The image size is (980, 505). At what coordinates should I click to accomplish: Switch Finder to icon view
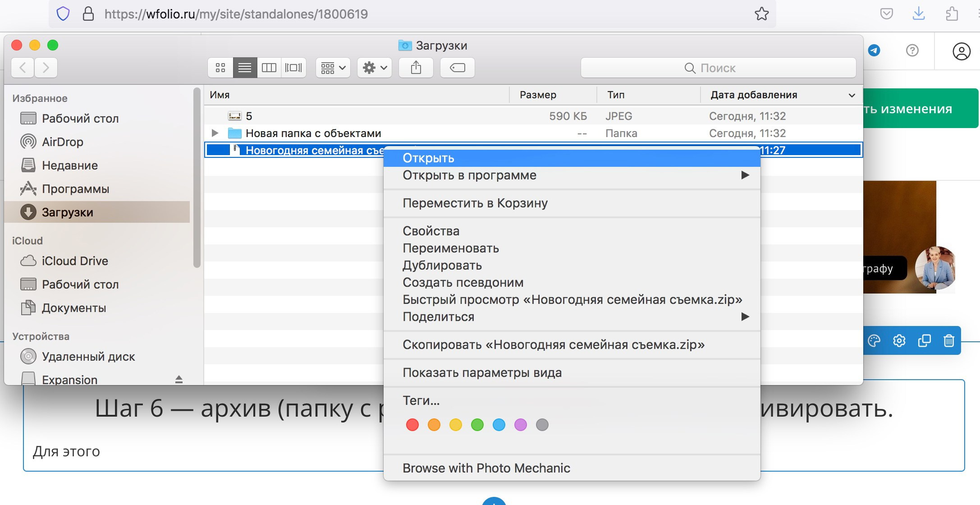(x=220, y=68)
